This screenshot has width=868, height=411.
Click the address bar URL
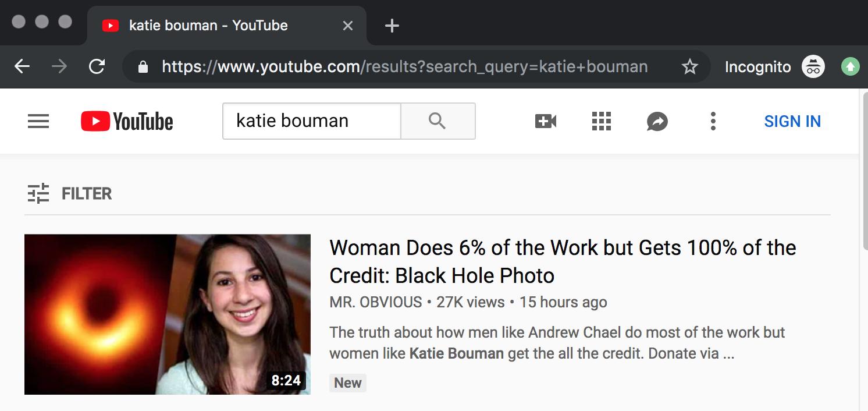[405, 67]
